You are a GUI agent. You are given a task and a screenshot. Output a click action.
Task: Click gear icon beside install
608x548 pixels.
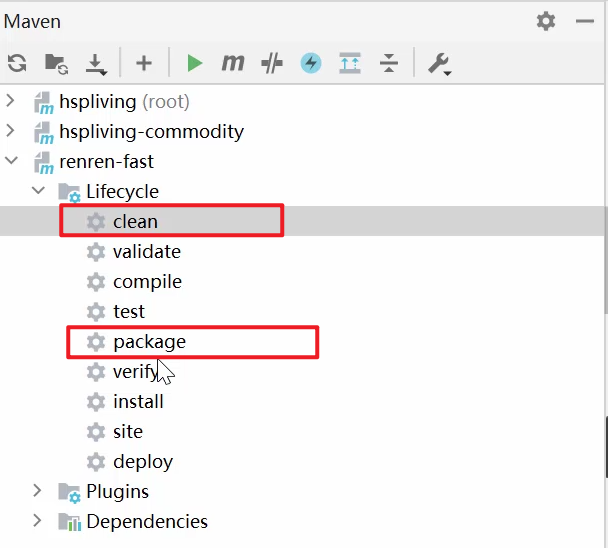[x=96, y=402]
